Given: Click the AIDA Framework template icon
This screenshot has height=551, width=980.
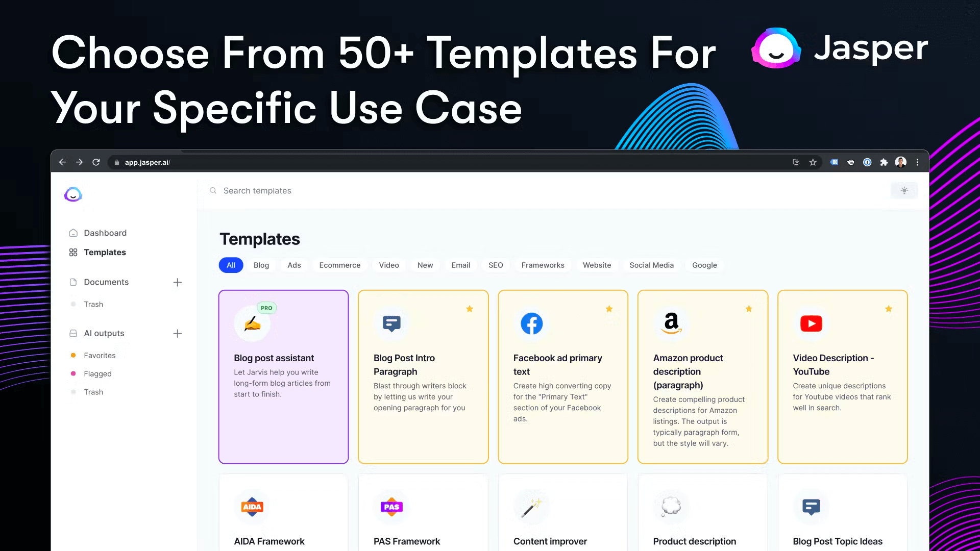Looking at the screenshot, I should coord(252,507).
